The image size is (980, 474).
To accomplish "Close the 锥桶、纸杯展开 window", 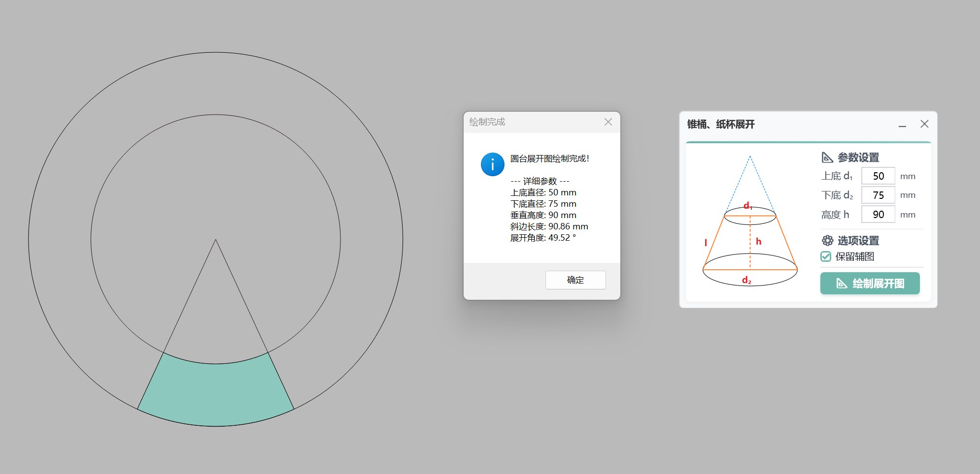I will pos(924,124).
